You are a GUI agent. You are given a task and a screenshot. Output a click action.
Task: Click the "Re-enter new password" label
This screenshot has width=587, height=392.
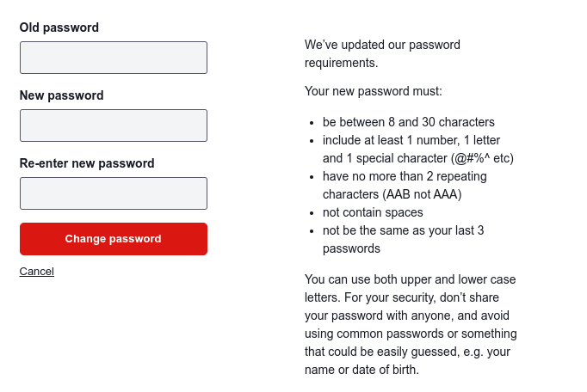(x=87, y=163)
